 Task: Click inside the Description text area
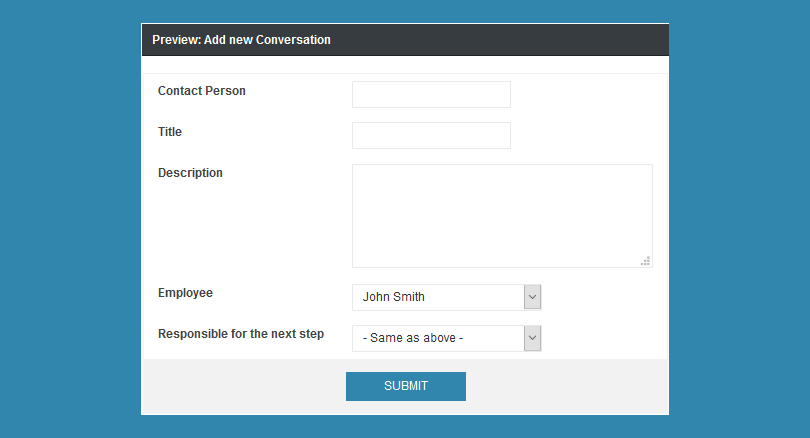tap(502, 216)
